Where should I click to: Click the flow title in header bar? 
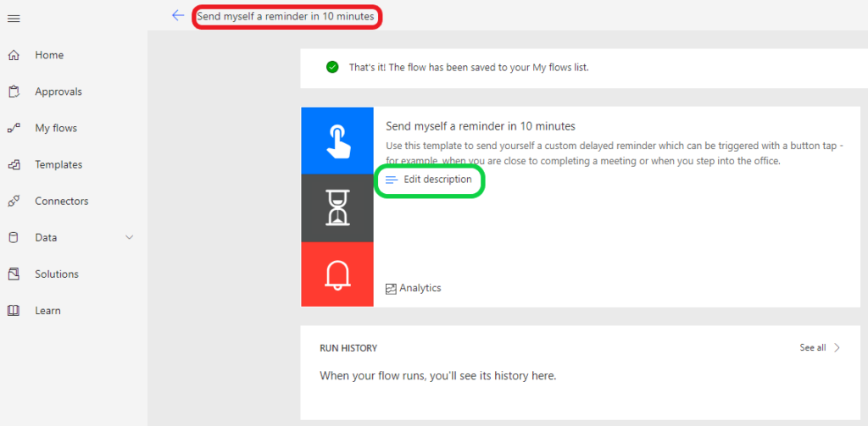286,17
